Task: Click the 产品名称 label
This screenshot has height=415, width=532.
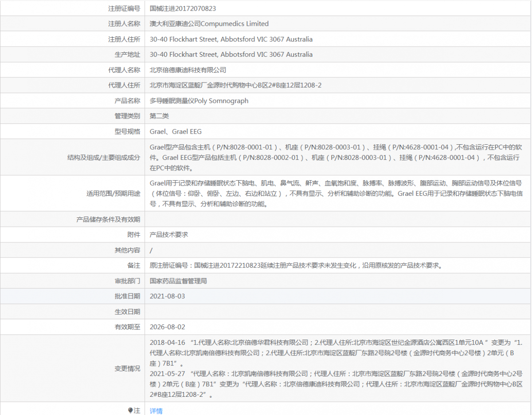Action: [x=127, y=101]
